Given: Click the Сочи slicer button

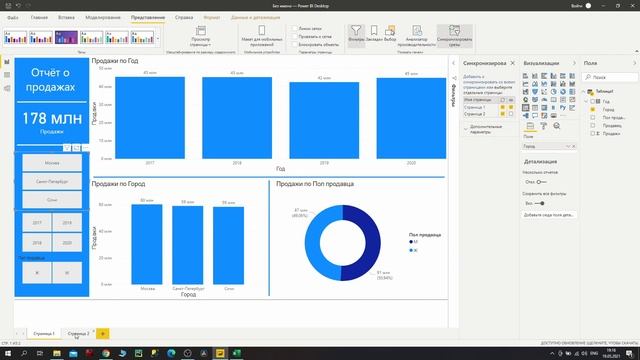Looking at the screenshot, I should pyautogui.click(x=52, y=200).
